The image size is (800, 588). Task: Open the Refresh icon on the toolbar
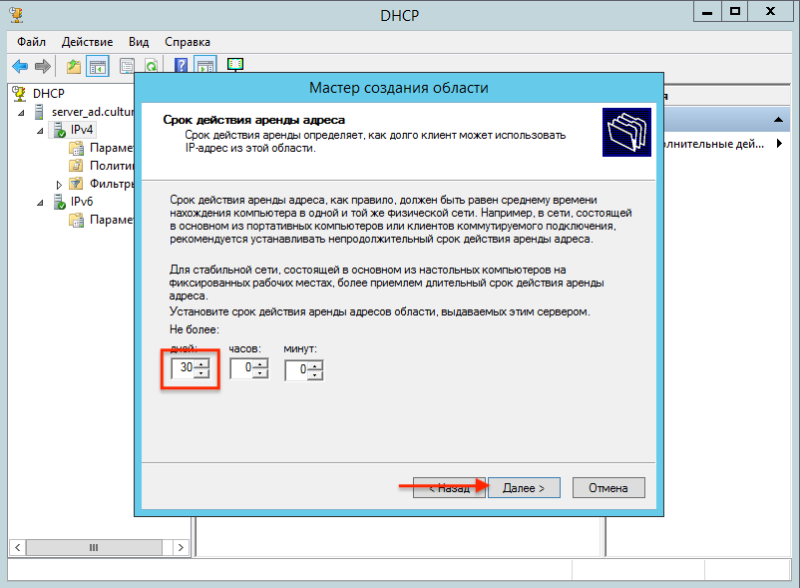pos(150,66)
